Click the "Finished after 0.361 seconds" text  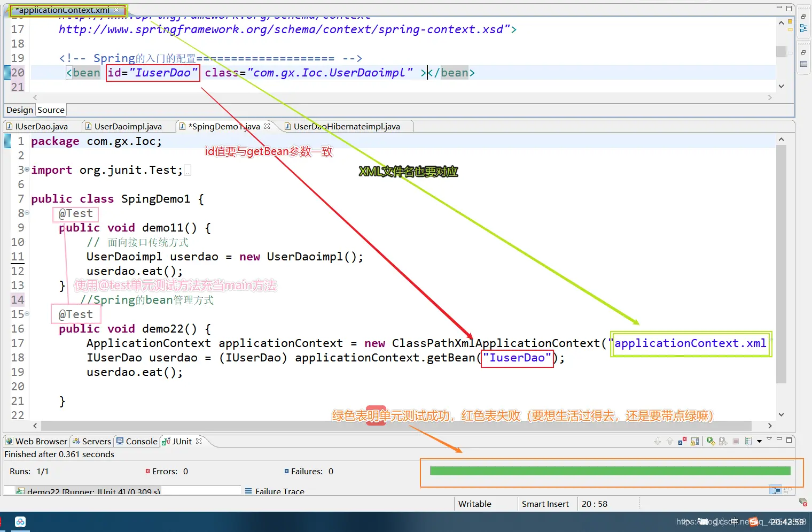pyautogui.click(x=59, y=454)
